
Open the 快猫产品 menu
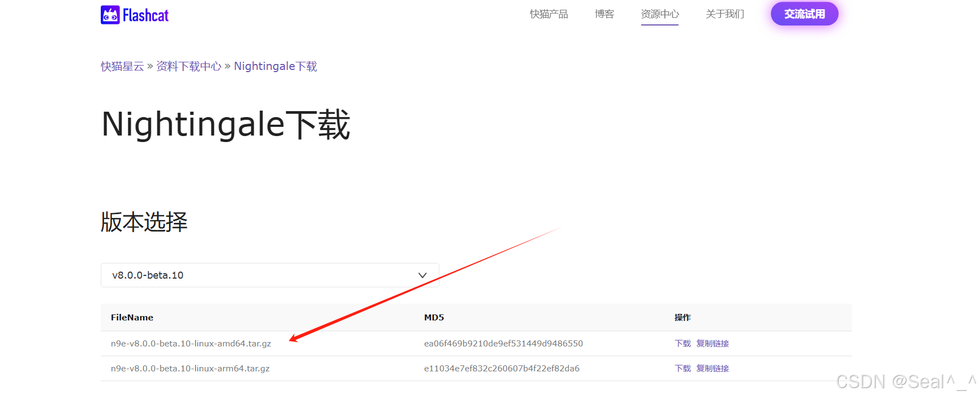(549, 14)
